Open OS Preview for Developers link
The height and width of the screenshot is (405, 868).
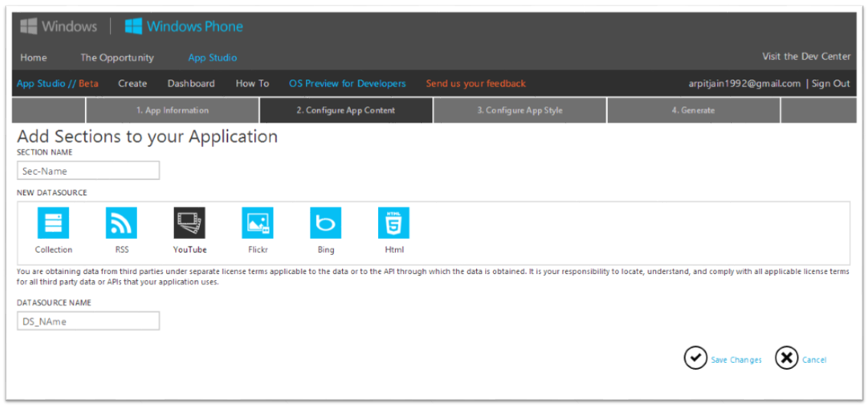coord(347,83)
